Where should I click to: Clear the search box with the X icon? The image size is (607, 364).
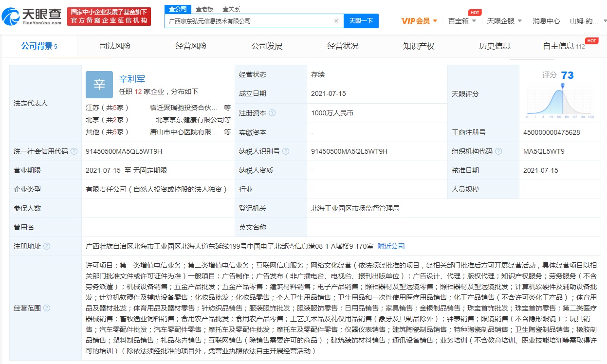[x=336, y=21]
